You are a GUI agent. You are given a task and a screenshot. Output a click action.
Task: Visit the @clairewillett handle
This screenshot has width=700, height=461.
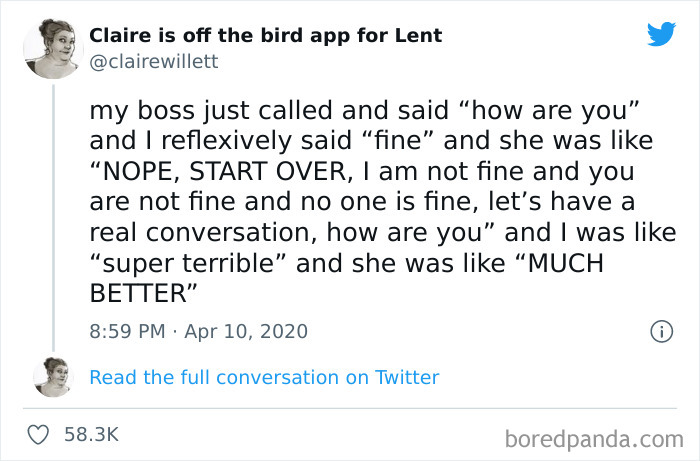[x=153, y=61]
